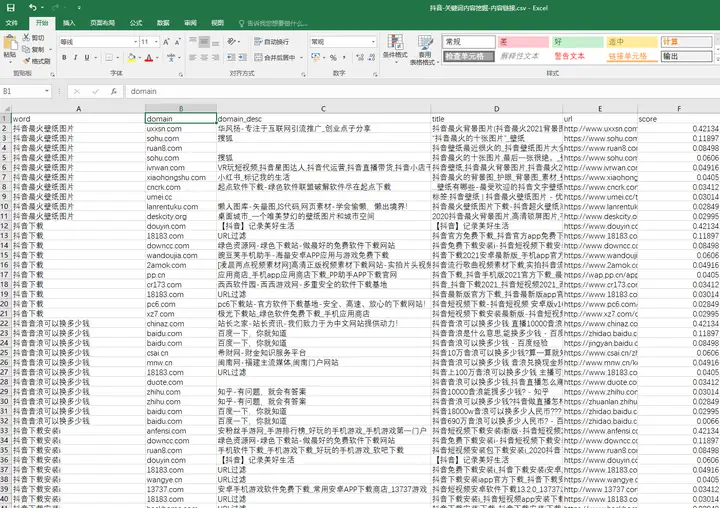Apply the 好 green cell style
The height and width of the screenshot is (508, 720).
577,42
